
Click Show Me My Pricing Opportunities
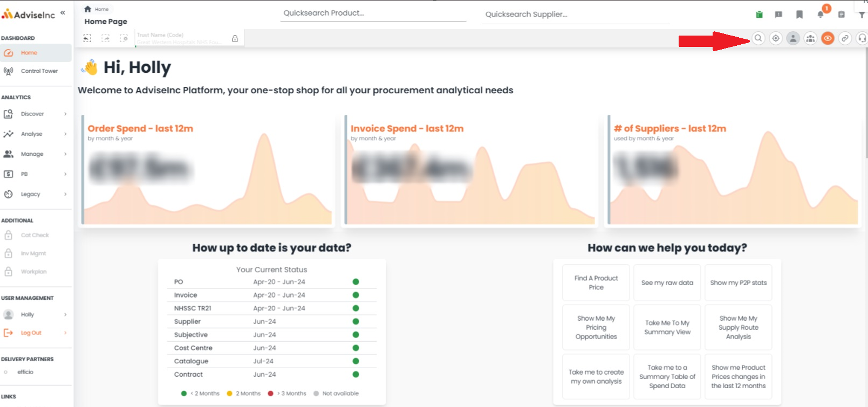pos(596,327)
